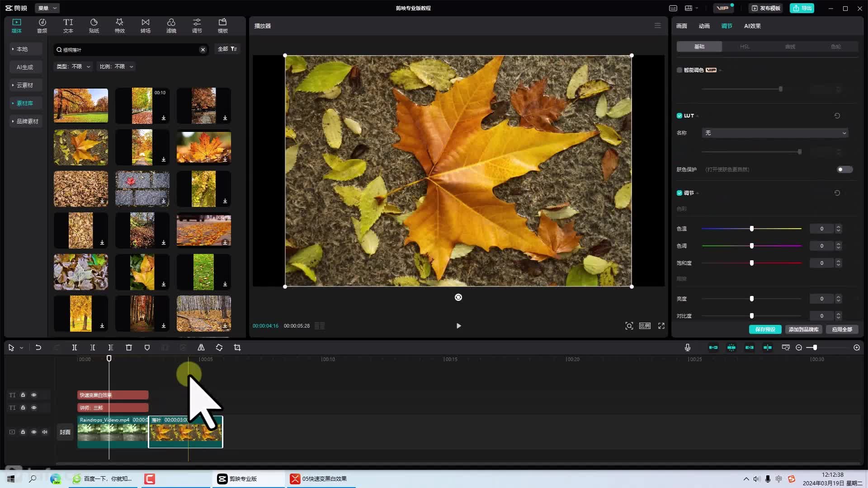The width and height of the screenshot is (868, 488).
Task: Clear the search box with the X icon
Action: coord(203,50)
